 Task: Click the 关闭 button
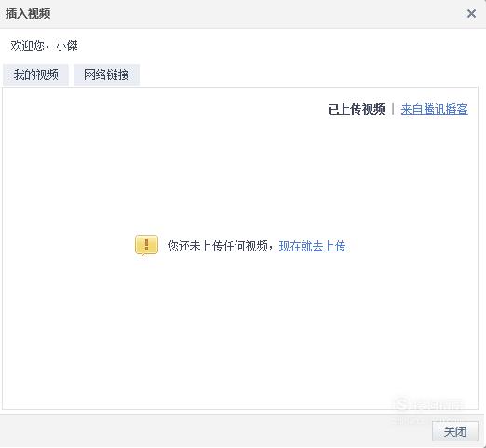pyautogui.click(x=454, y=431)
